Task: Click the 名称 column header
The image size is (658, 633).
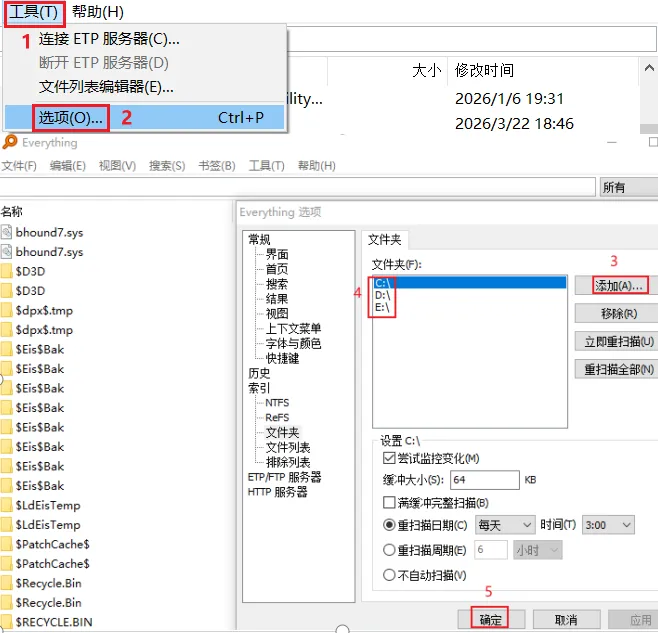Action: tap(12, 212)
